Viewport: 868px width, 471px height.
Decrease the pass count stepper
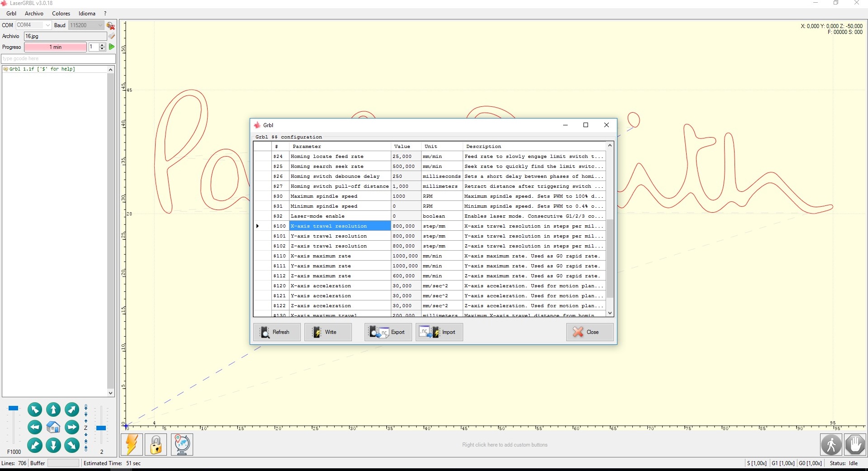pyautogui.click(x=102, y=49)
